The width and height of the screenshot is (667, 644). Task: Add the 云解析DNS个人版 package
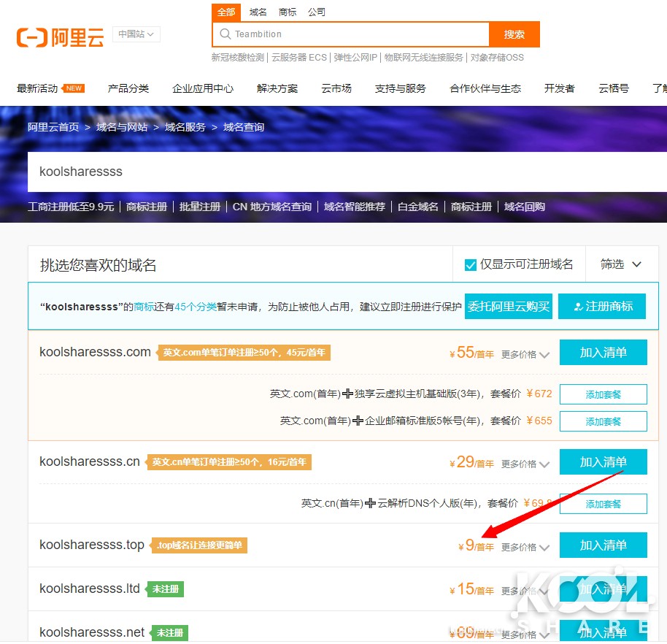point(604,504)
